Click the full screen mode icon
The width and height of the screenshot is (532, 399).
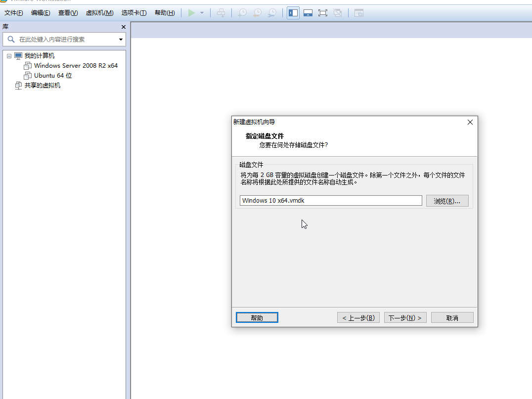point(323,13)
